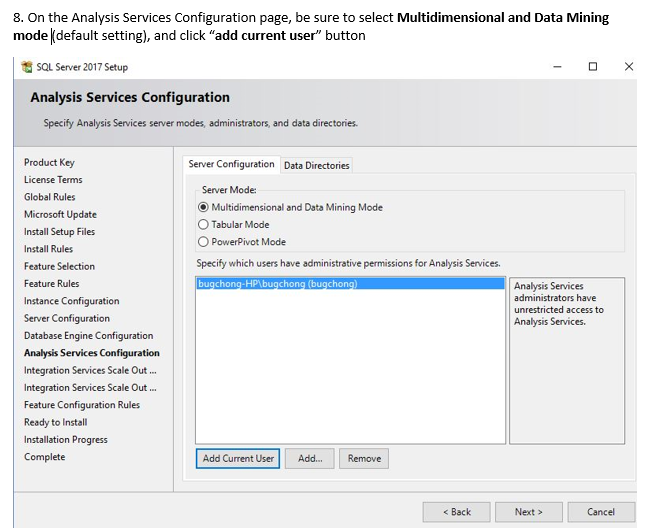Select Tabular Mode radio button
This screenshot has width=647, height=528.
coord(203,224)
